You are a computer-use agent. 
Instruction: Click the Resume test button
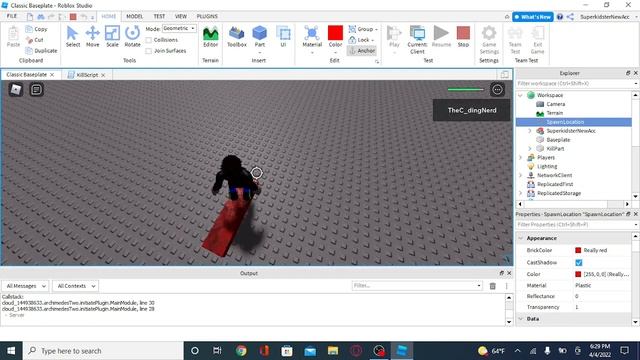pyautogui.click(x=441, y=36)
